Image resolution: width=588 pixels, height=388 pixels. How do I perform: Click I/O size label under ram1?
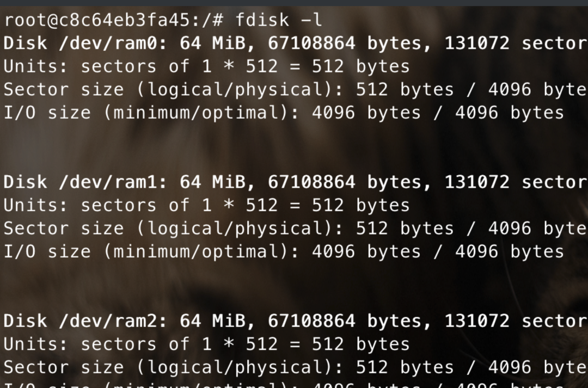(47, 251)
